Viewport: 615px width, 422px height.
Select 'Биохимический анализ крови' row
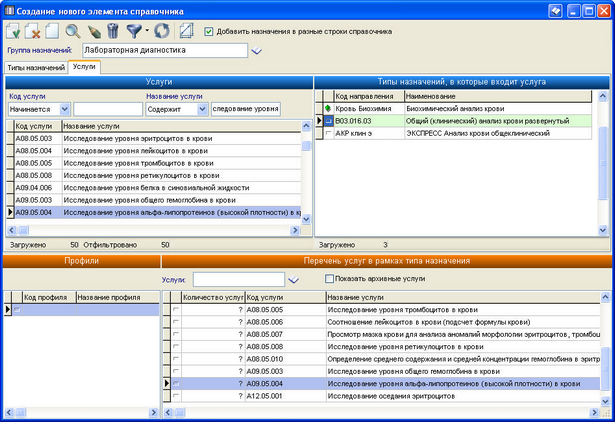458,109
